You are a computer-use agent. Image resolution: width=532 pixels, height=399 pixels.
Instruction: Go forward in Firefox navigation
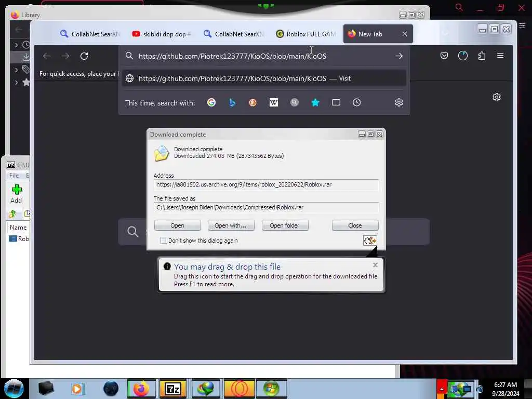click(x=65, y=56)
